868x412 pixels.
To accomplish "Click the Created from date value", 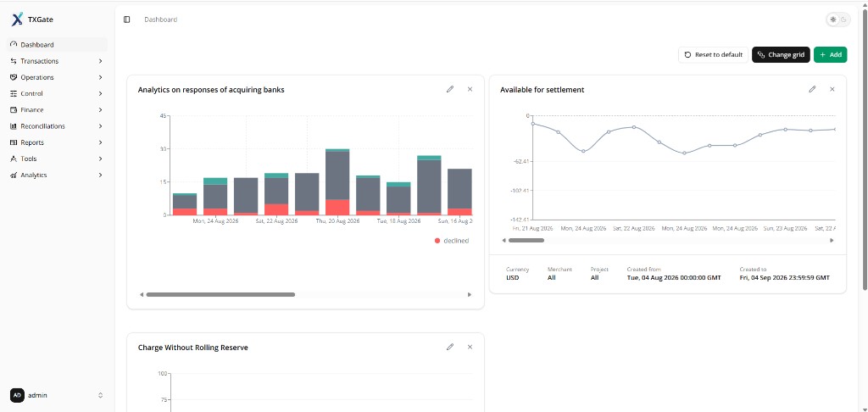I will tap(674, 278).
